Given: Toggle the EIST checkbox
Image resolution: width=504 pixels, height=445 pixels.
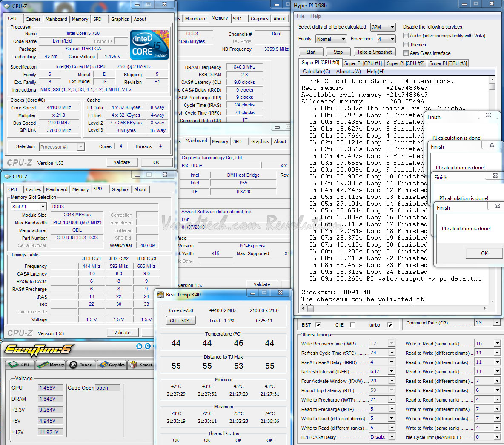Looking at the screenshot, I should (318, 325).
